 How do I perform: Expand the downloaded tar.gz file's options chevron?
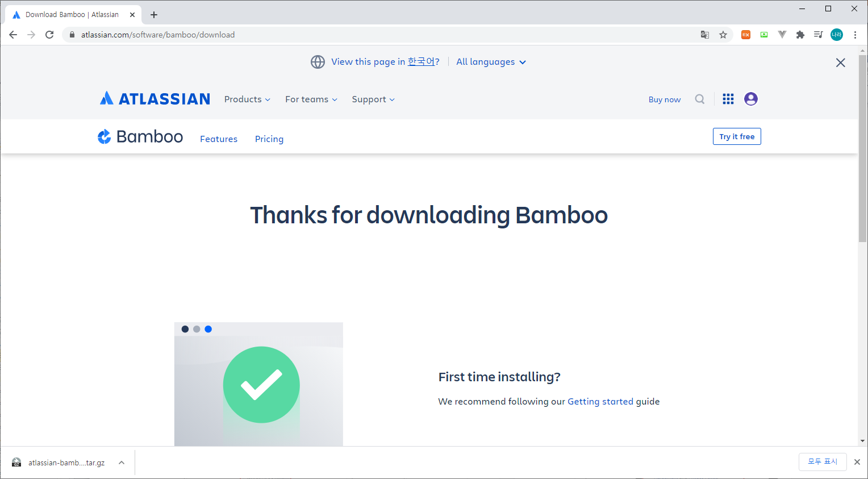click(x=122, y=462)
